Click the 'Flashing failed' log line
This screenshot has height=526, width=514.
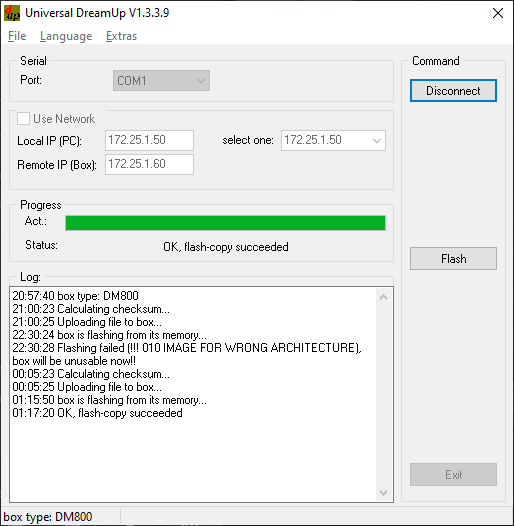[187, 354]
